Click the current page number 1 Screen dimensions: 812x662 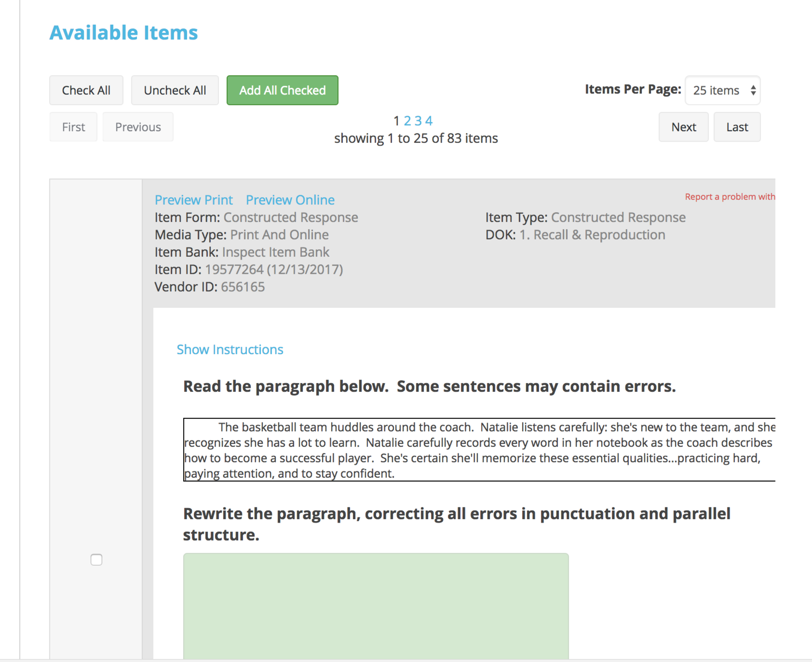(396, 121)
